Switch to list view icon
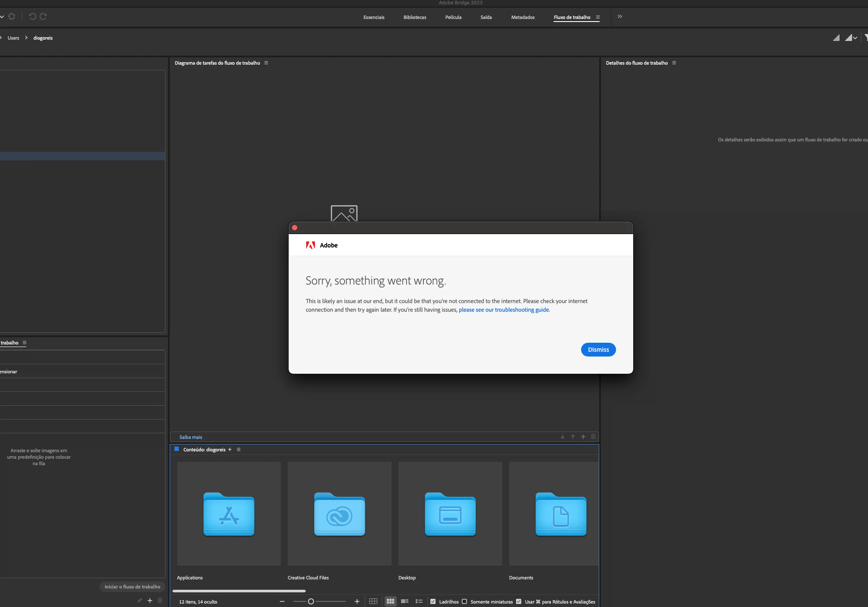This screenshot has width=868, height=607. [419, 601]
